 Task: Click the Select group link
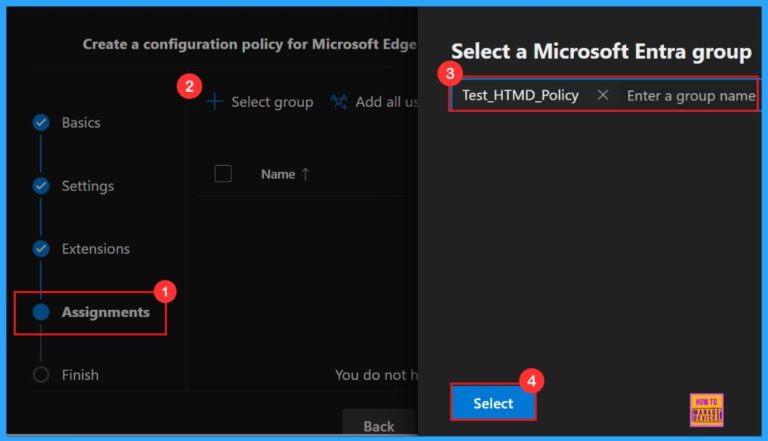272,102
